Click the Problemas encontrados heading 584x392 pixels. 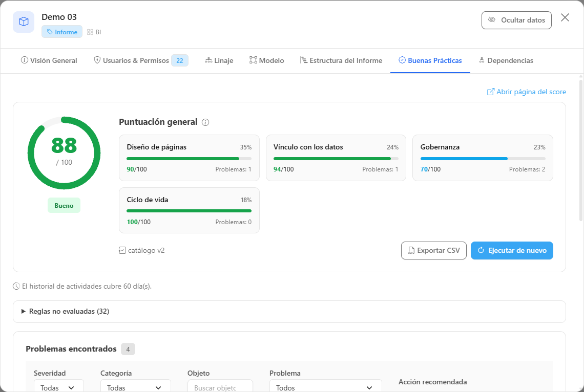coord(71,349)
